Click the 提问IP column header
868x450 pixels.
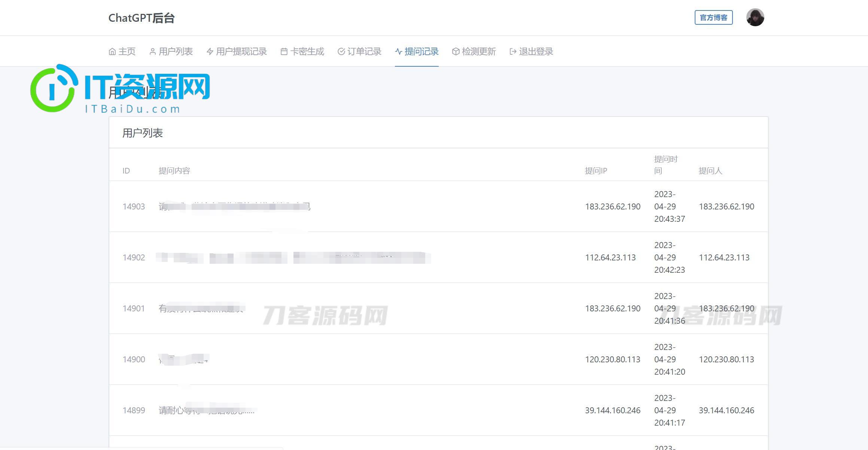596,171
